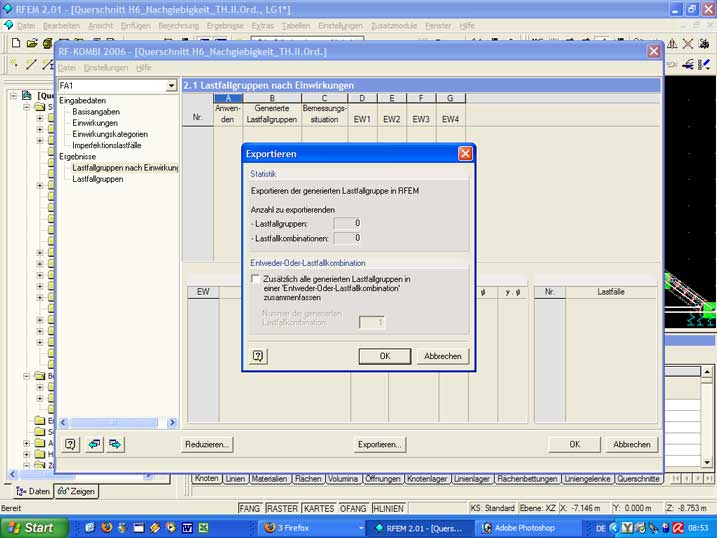This screenshot has height=538, width=717.
Task: Click the help icon at RF-KOMBI bottom left
Action: (70, 444)
